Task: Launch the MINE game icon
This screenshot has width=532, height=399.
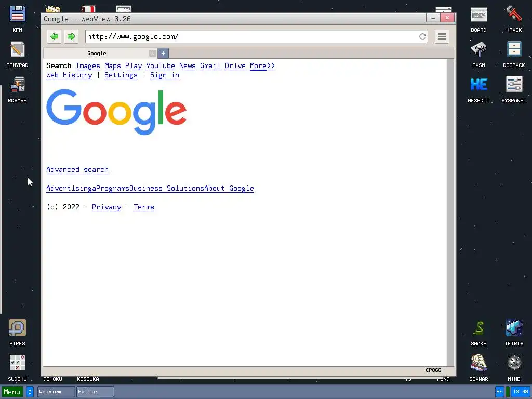Action: (514, 368)
